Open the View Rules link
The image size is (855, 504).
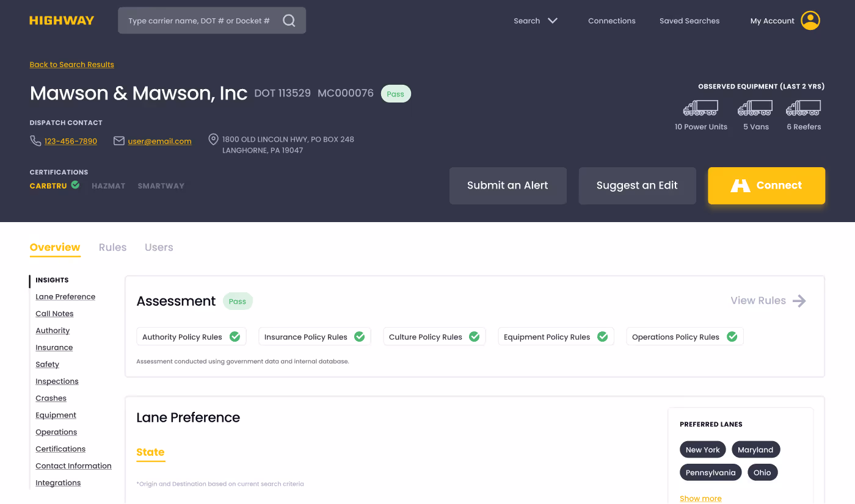coord(759,301)
